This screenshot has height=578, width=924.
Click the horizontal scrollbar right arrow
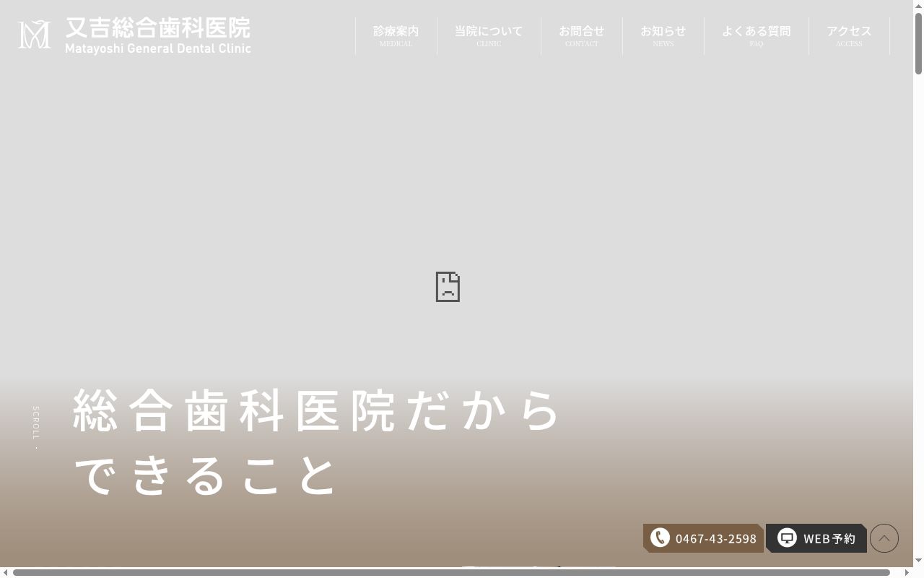907,573
